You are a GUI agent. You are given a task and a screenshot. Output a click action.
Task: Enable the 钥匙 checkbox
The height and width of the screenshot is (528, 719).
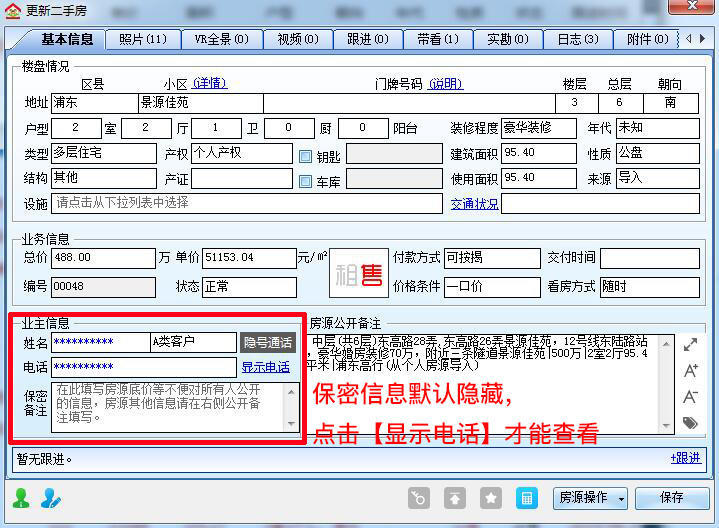coord(305,157)
